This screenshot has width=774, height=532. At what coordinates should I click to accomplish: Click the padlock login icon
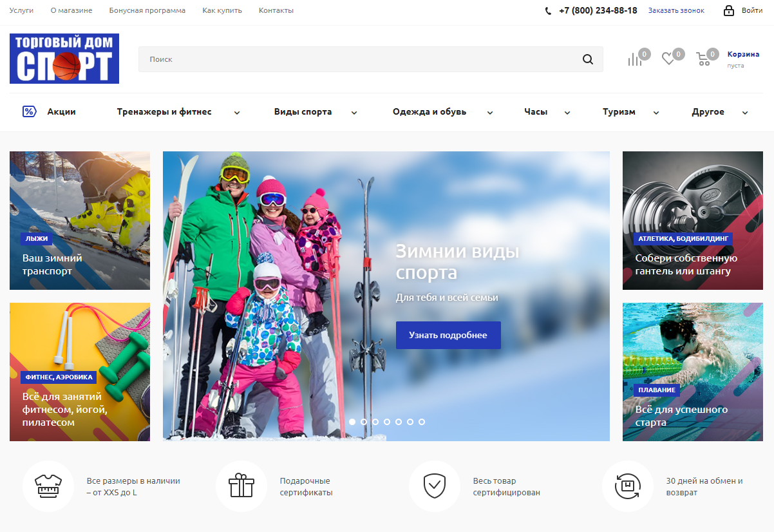(729, 10)
